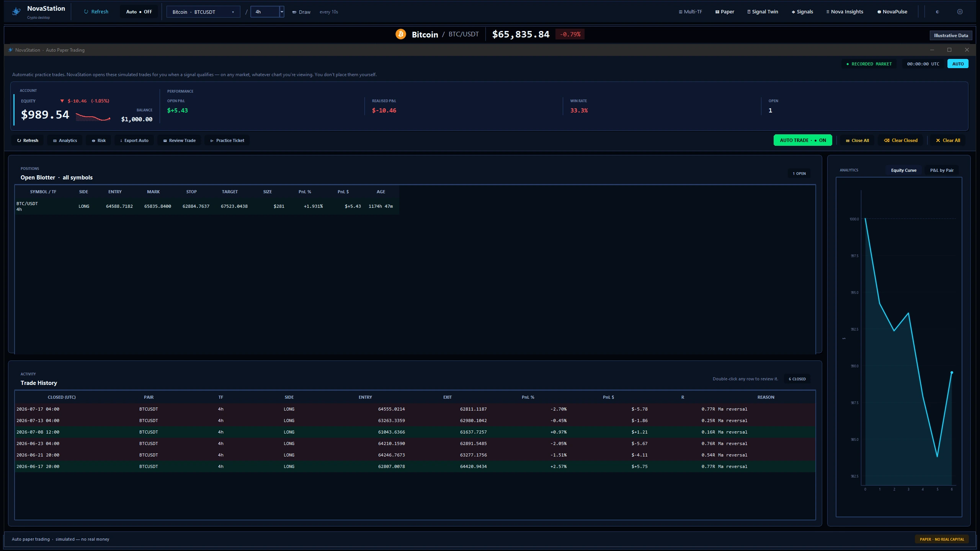Sort trade history by REASON header
Viewport: 980px width, 551px height.
coord(766,397)
